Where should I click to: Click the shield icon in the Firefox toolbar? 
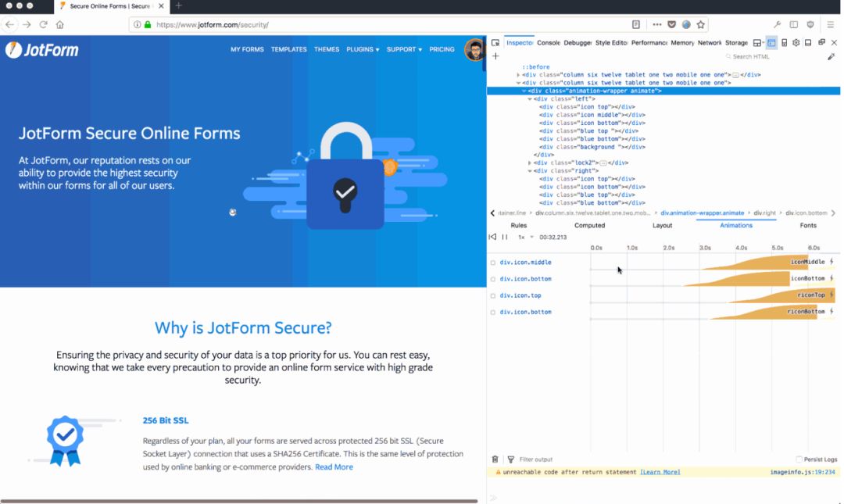pos(810,24)
